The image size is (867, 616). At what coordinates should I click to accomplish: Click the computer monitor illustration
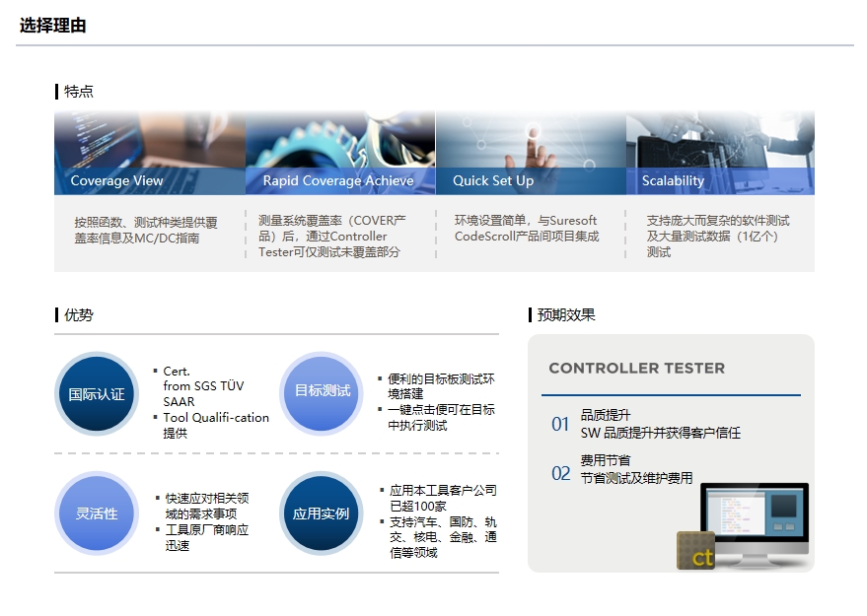(756, 525)
